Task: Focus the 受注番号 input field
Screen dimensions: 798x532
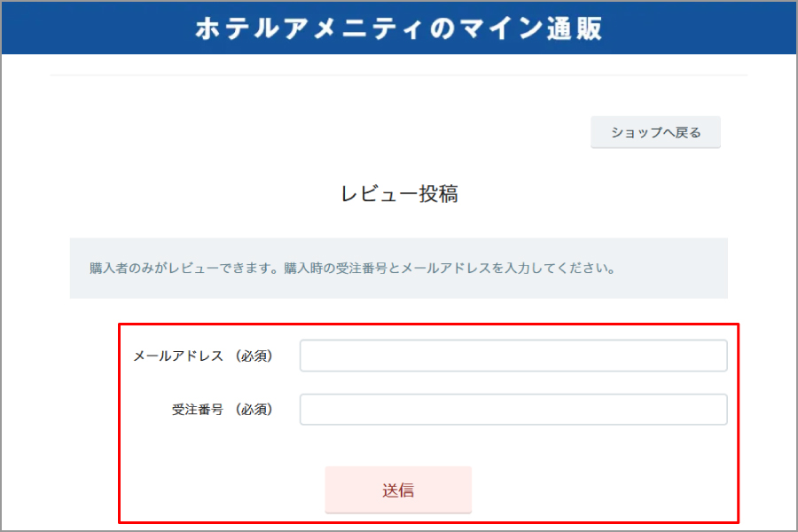Action: pyautogui.click(x=513, y=410)
